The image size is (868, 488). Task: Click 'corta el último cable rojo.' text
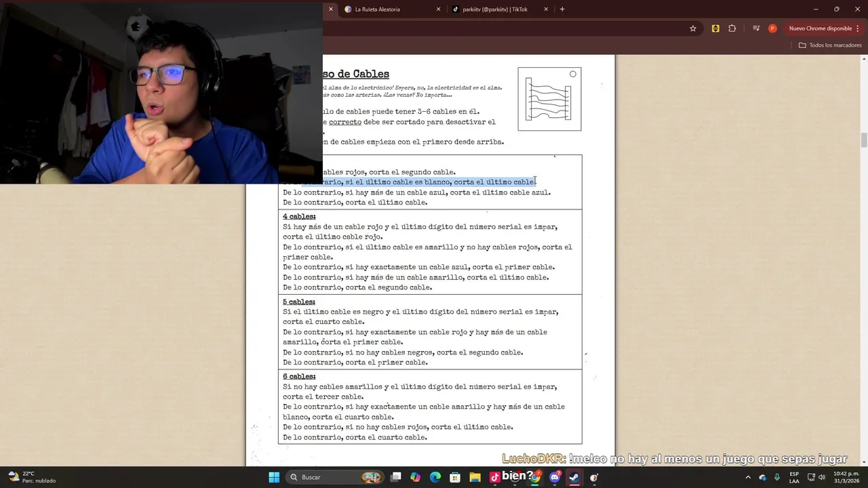(333, 237)
